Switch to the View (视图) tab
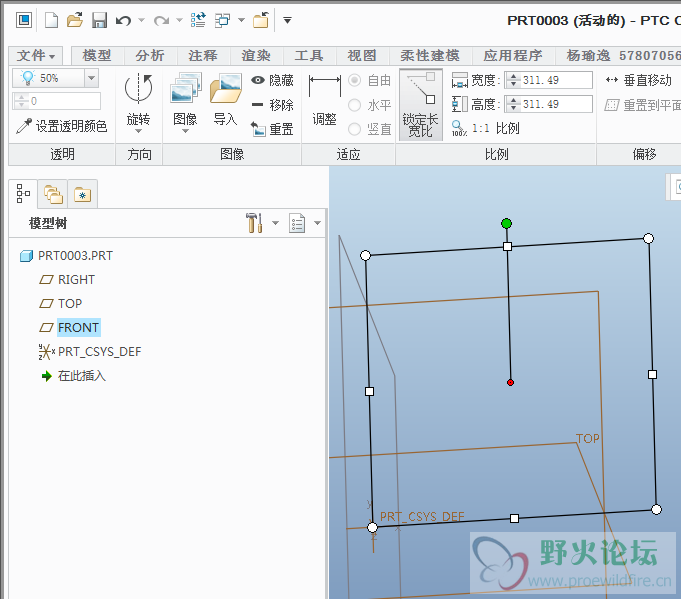The width and height of the screenshot is (681, 599). [362, 56]
